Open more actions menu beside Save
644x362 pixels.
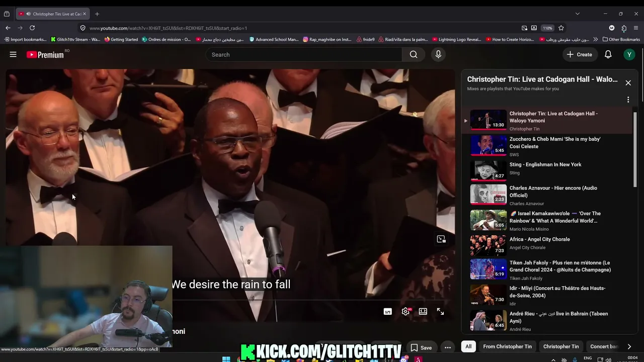447,347
